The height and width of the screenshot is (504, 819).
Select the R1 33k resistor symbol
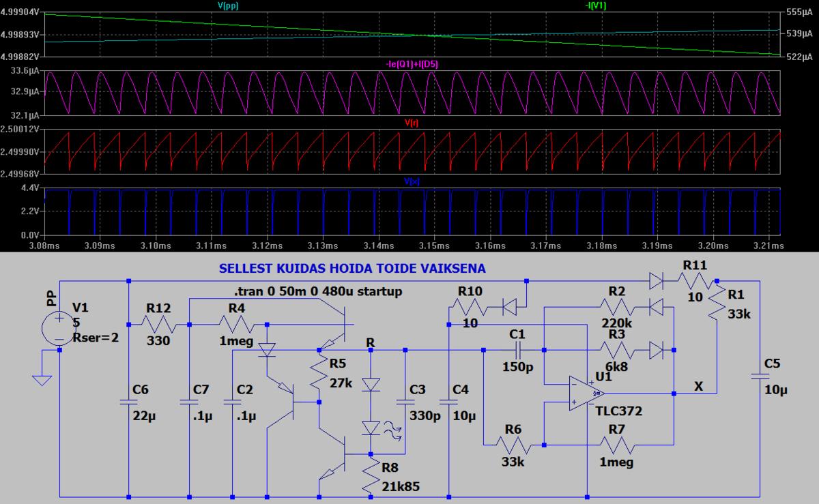pos(717,302)
